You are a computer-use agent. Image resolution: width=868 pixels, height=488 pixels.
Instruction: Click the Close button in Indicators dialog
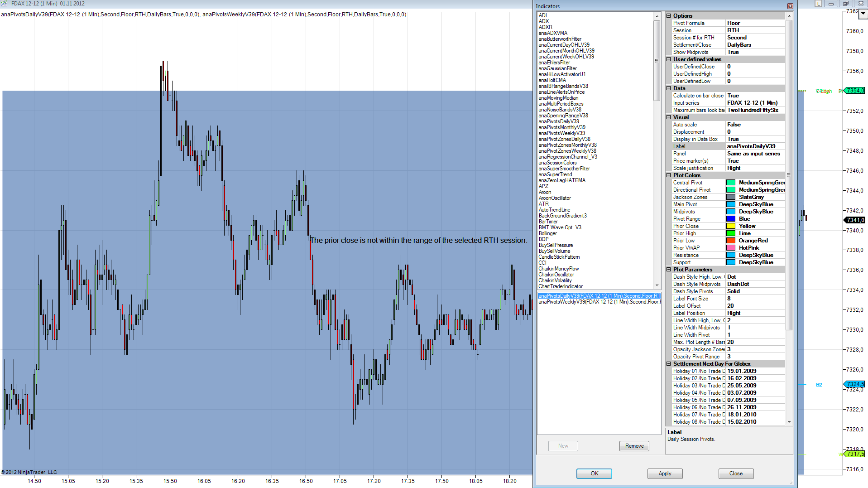pos(736,474)
